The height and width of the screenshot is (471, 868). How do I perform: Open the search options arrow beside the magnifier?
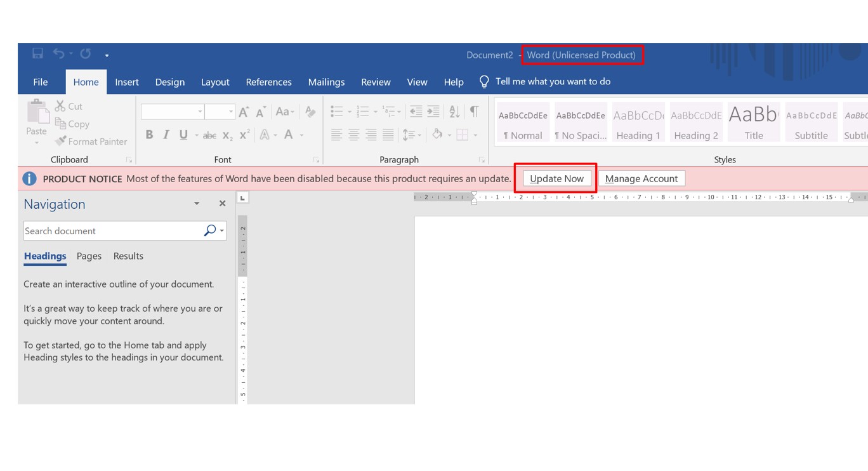pos(222,230)
